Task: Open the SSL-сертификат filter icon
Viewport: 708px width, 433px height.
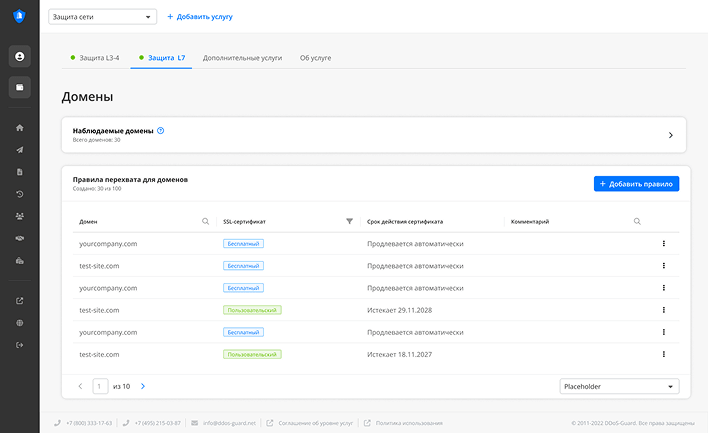Action: point(349,221)
